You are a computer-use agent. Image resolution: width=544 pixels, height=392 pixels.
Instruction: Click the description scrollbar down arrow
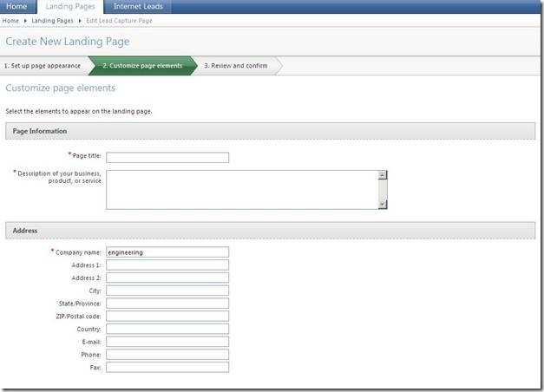(383, 204)
